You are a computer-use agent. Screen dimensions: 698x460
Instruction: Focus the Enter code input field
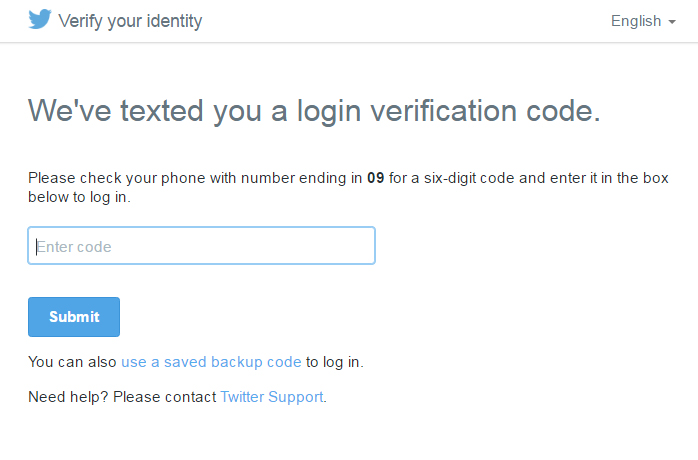pyautogui.click(x=202, y=246)
